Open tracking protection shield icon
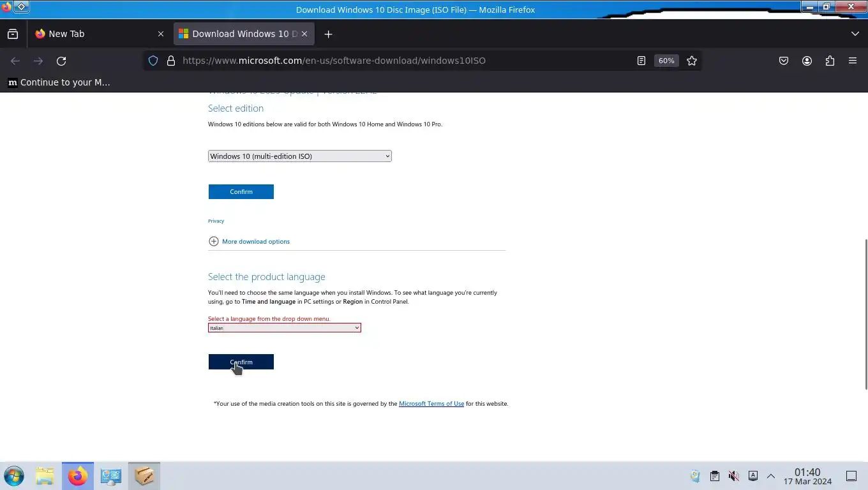The image size is (868, 490). pos(153,61)
